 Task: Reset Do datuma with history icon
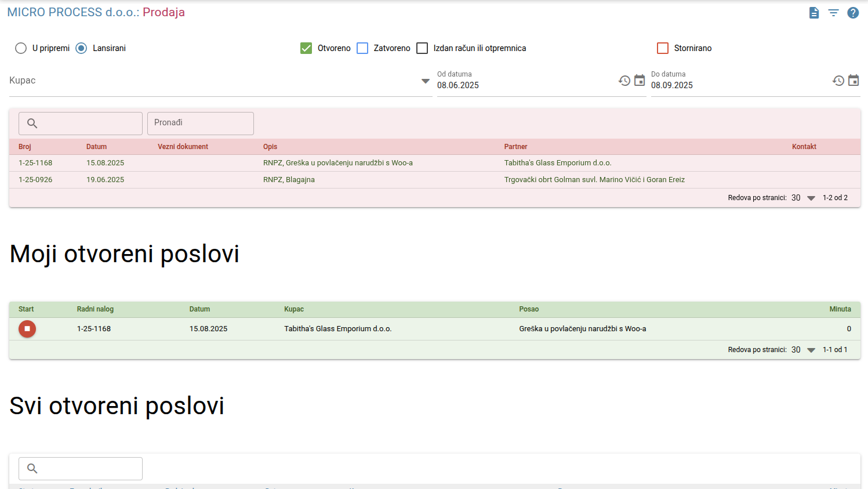(838, 81)
